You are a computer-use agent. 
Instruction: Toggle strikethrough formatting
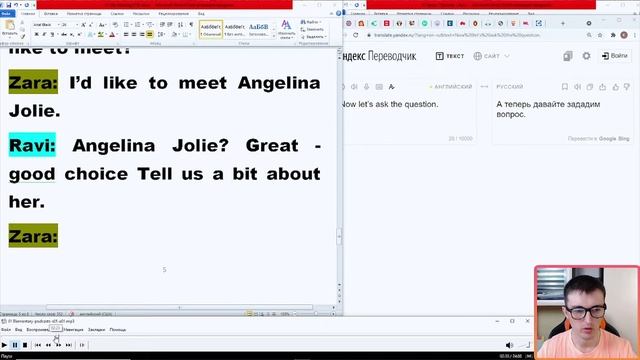pyautogui.click(x=64, y=34)
